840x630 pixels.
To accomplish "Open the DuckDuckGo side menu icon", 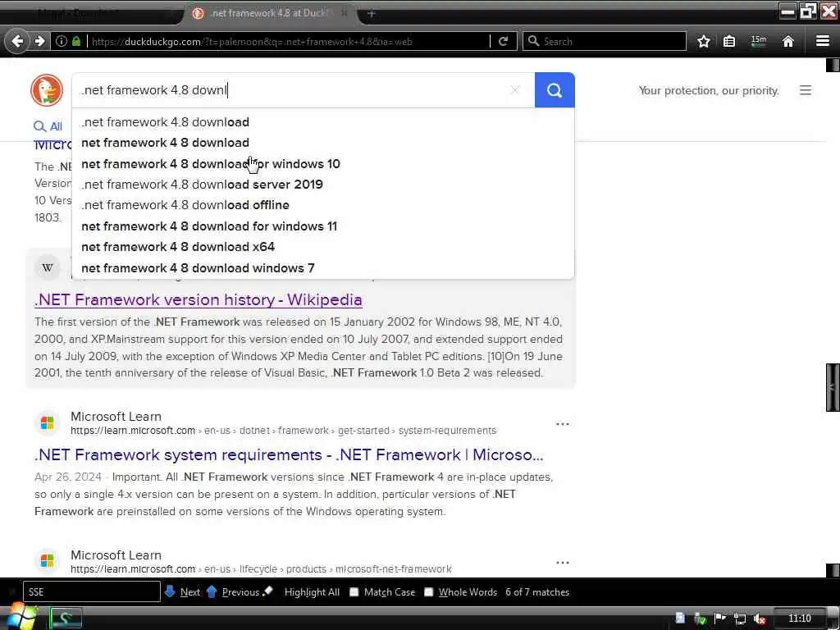I will point(805,90).
